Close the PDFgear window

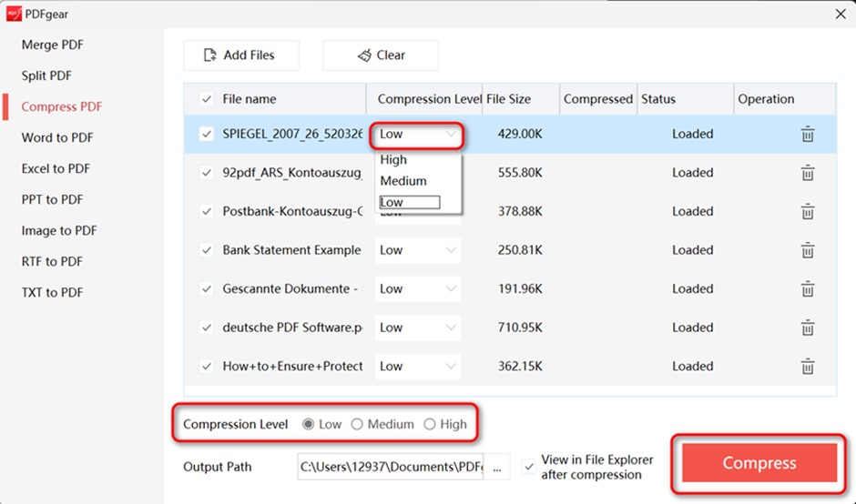841,15
